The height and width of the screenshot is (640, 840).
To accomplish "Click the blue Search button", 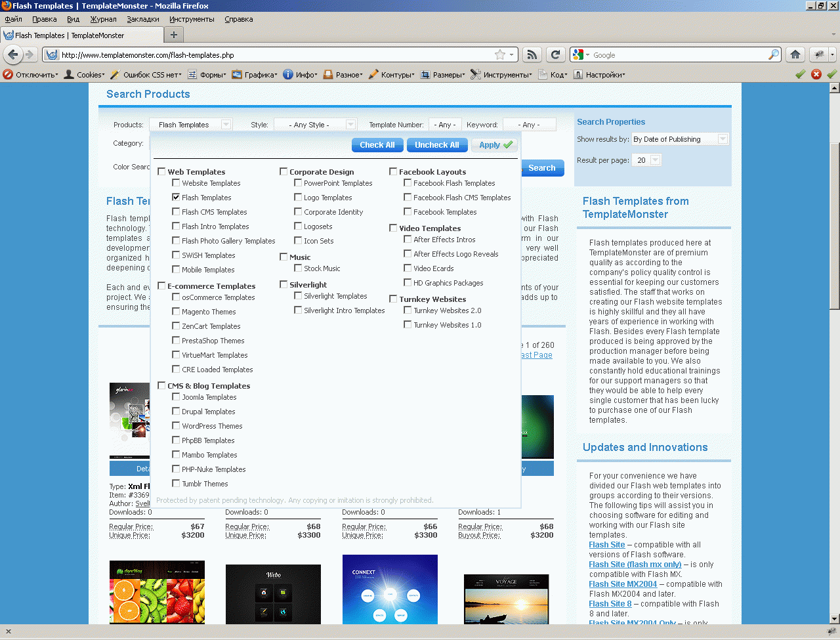I will click(542, 168).
